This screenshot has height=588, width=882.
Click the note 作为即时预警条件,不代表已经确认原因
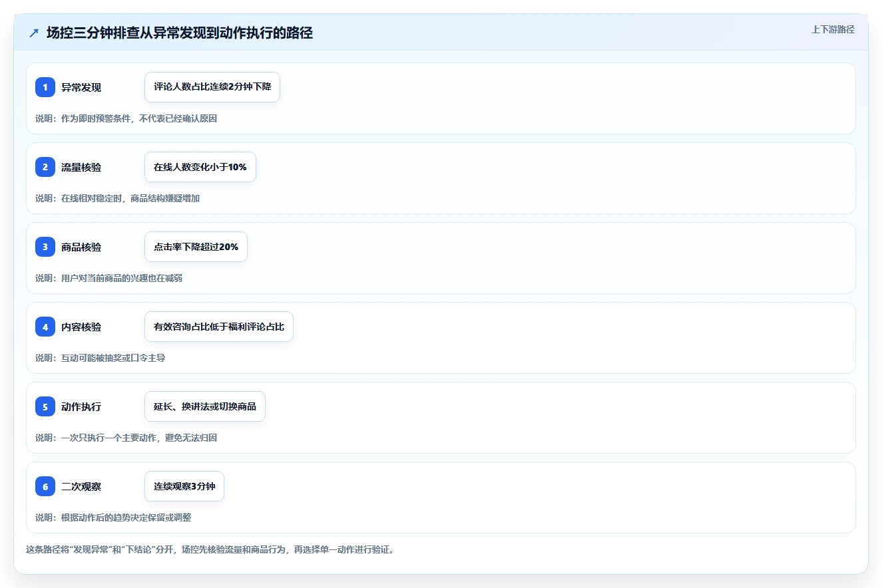click(x=139, y=118)
